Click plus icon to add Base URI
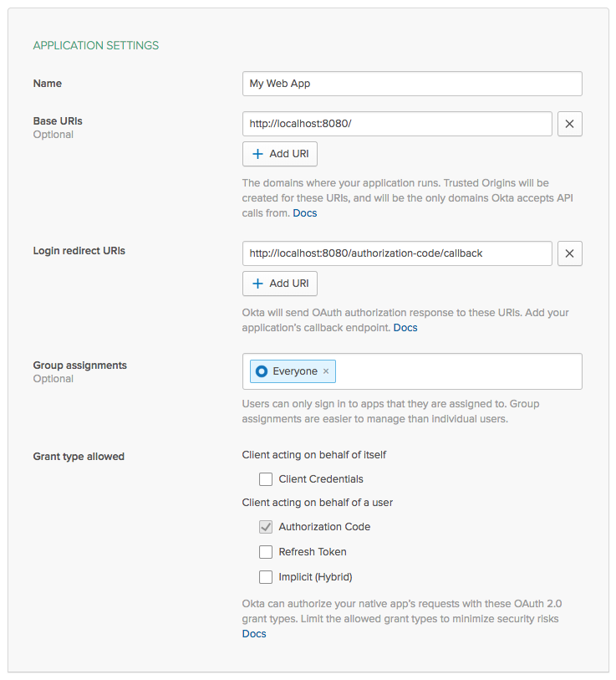Viewport: 616px width, 680px height. [x=257, y=154]
